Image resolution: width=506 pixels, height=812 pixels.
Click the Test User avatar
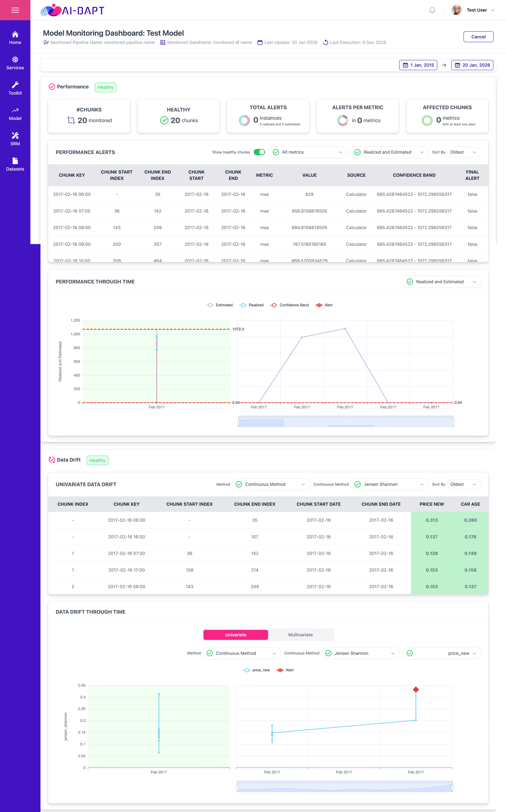pos(456,10)
